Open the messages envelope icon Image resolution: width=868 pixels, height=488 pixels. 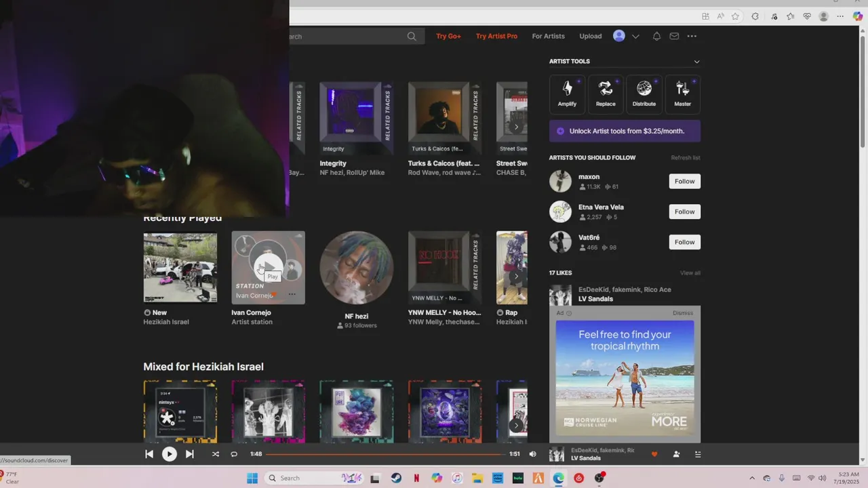(x=674, y=36)
